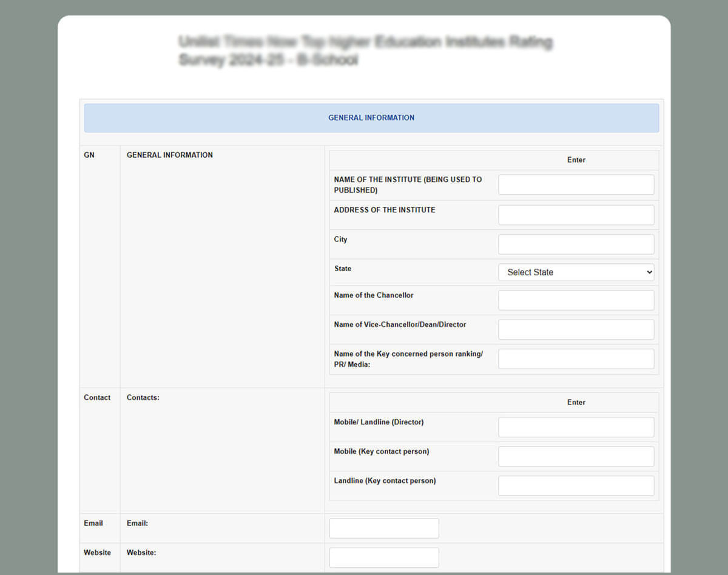Click the Vice-Chancellor/Dean/Director name input

click(576, 329)
